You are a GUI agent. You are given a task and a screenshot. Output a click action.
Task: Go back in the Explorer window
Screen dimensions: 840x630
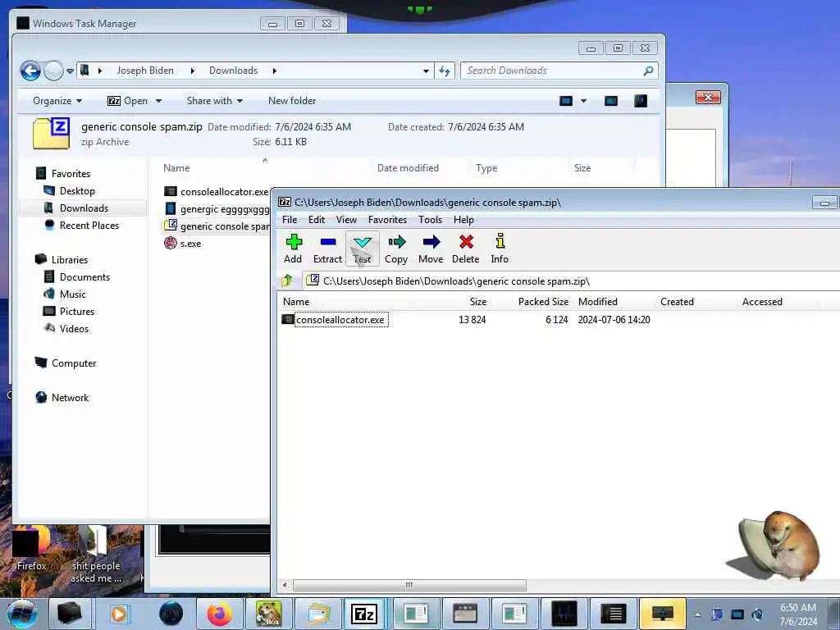(30, 71)
